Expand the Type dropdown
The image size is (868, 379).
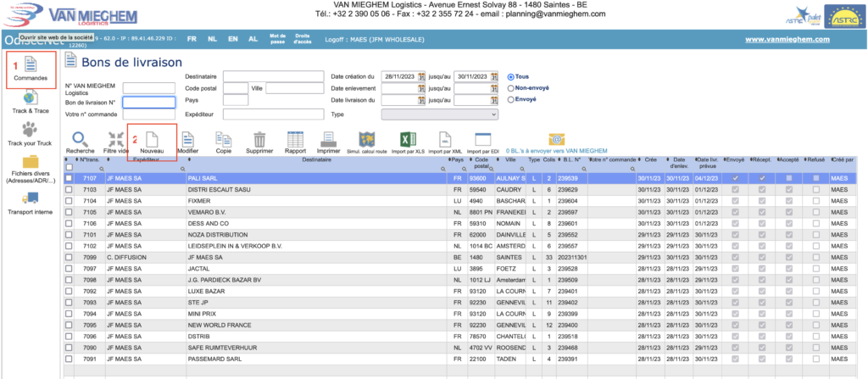(441, 113)
